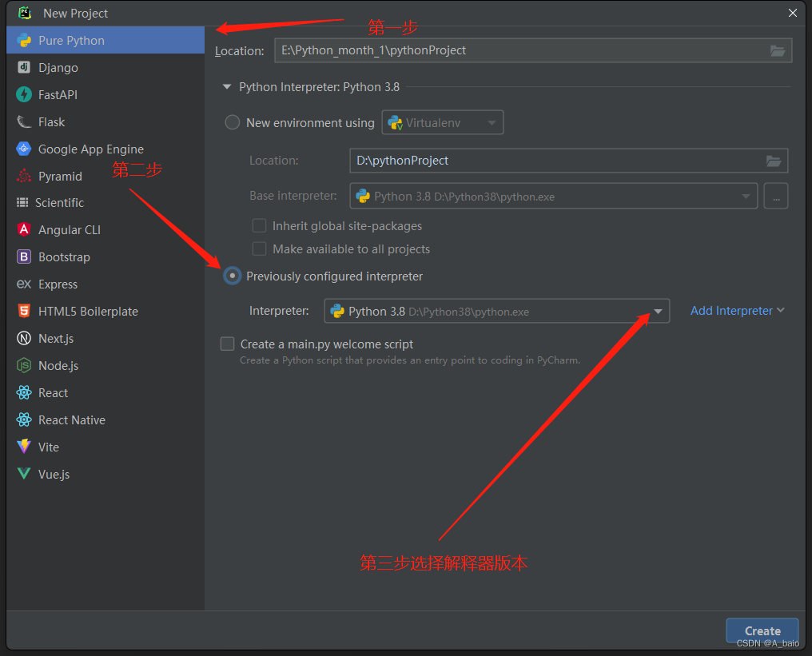
Task: Open the Base interpreter dropdown arrow
Action: tap(746, 197)
